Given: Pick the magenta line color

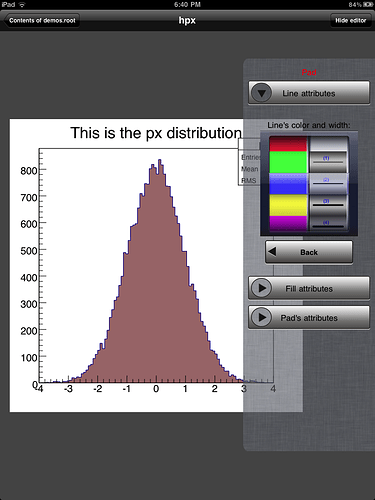Looking at the screenshot, I should [x=288, y=223].
